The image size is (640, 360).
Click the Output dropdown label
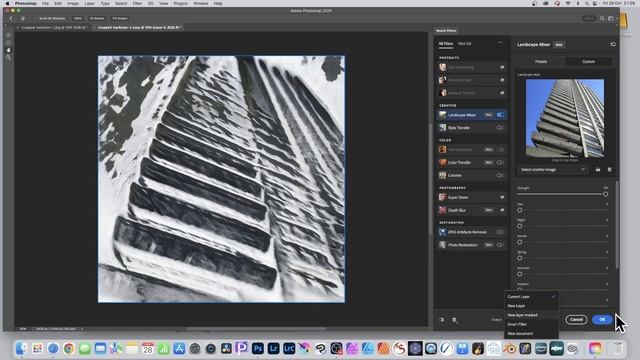point(496,320)
